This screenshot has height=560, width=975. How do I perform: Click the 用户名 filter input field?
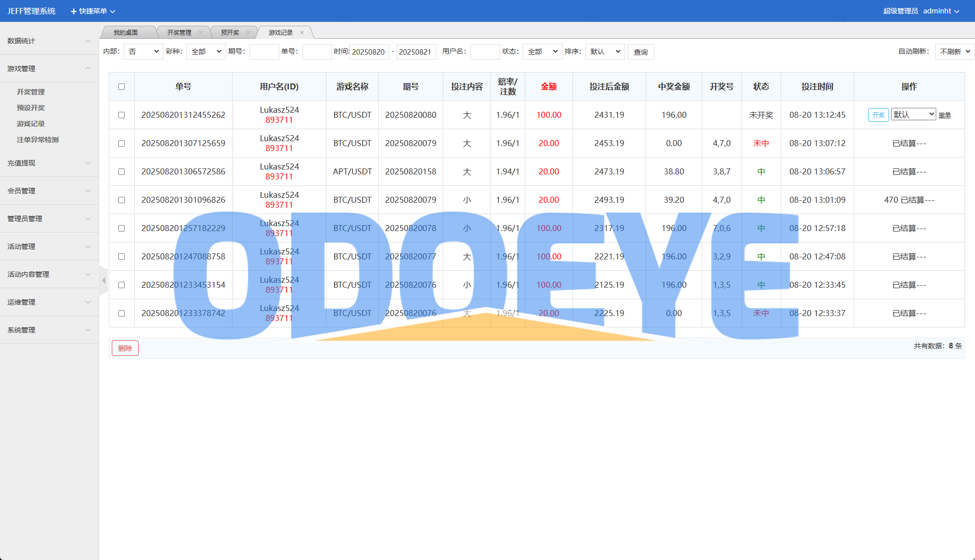[485, 52]
